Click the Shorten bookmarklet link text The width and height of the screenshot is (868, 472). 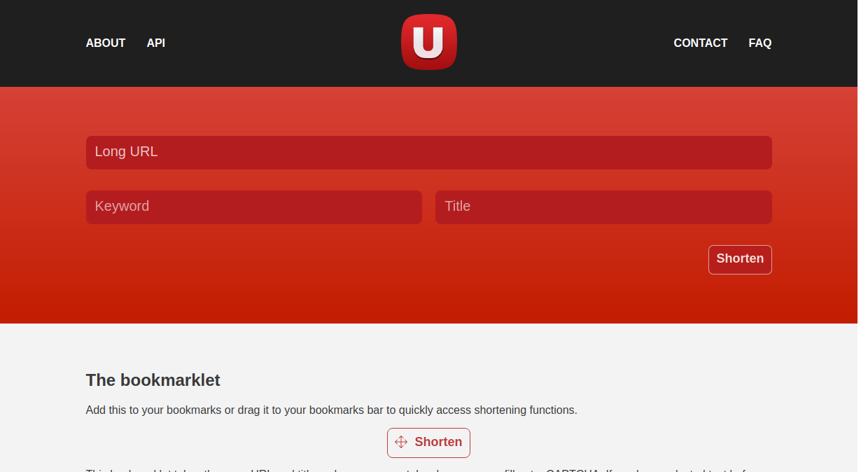click(438, 442)
